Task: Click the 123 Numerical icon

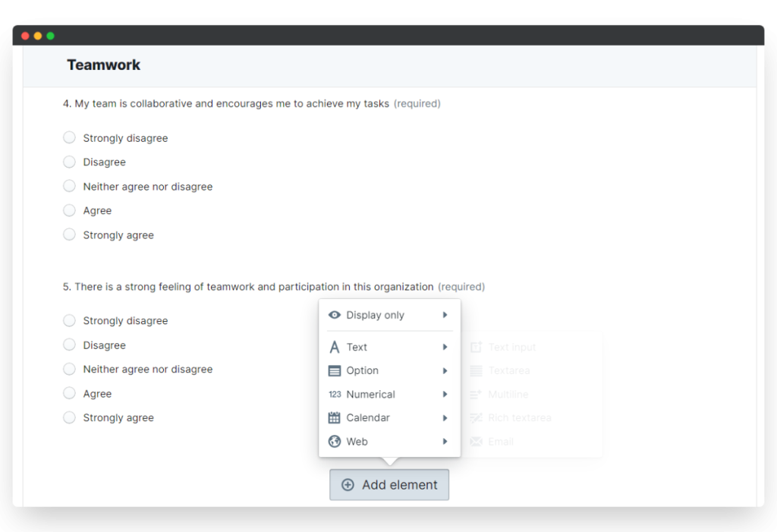Action: [x=335, y=395]
